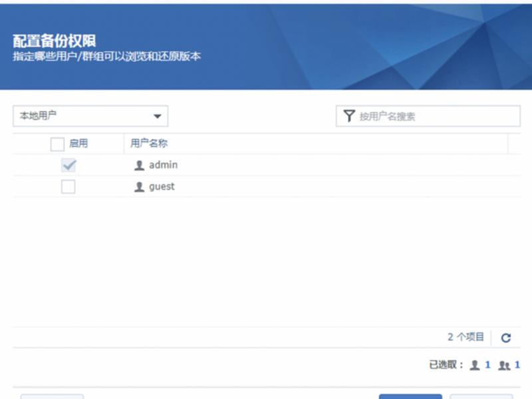Click the refresh icon beside 2 个项目
The image size is (532, 399).
(x=506, y=338)
